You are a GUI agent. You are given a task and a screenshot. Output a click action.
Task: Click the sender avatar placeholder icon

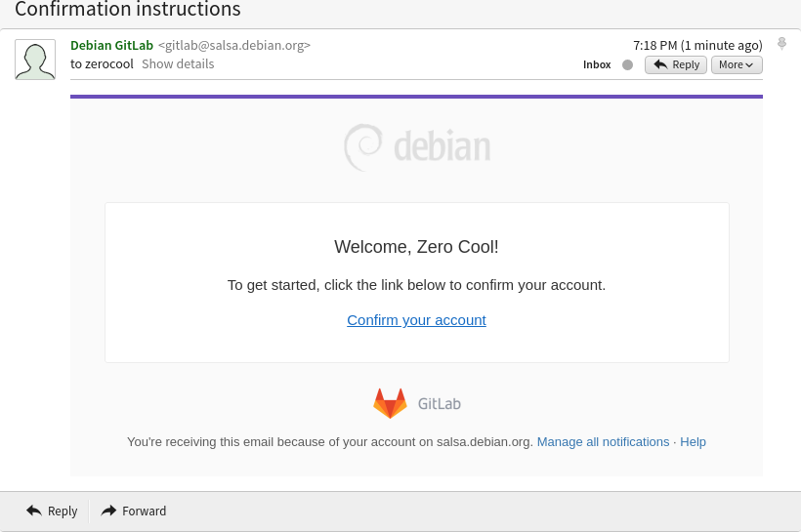35,60
